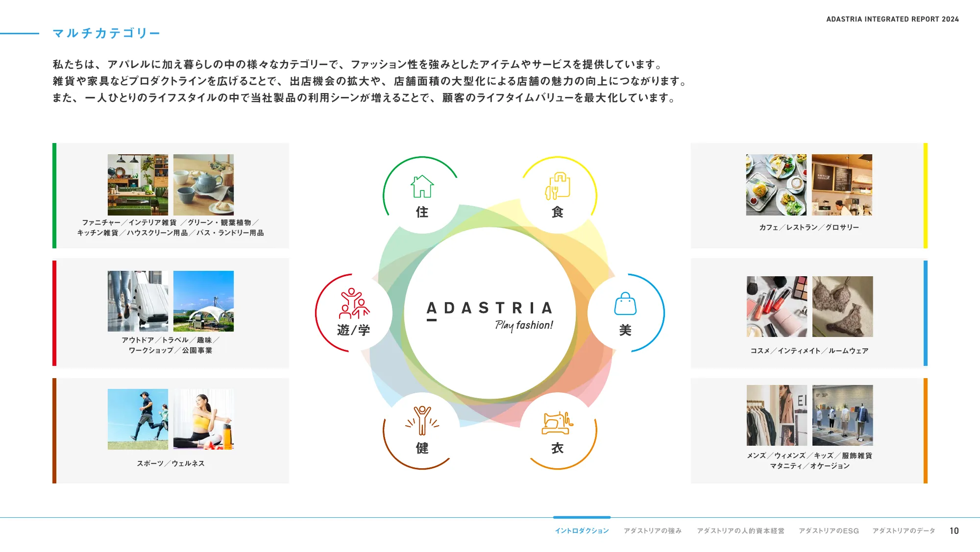This screenshot has height=552, width=980.
Task: Click the outdoor tent park photo
Action: coord(203,301)
